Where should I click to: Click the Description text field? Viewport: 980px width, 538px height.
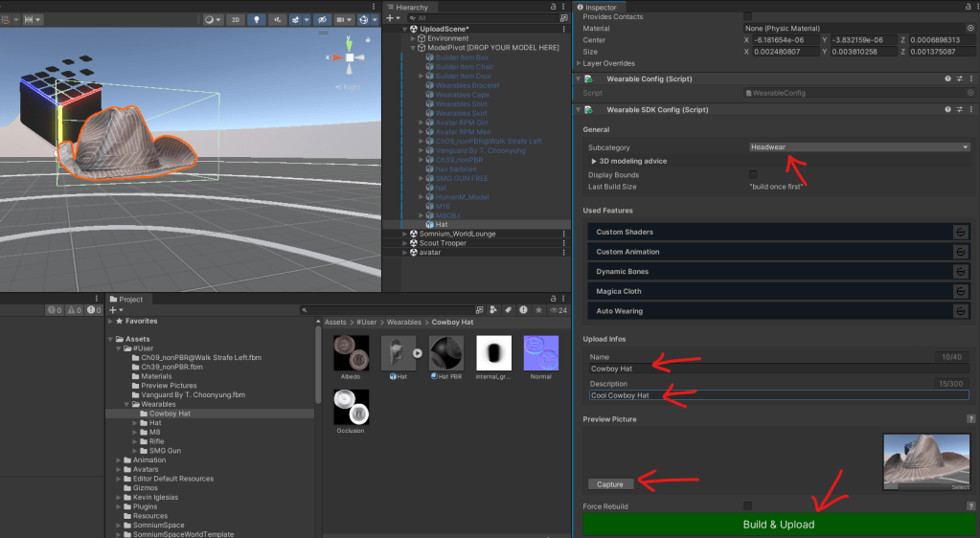tap(778, 395)
